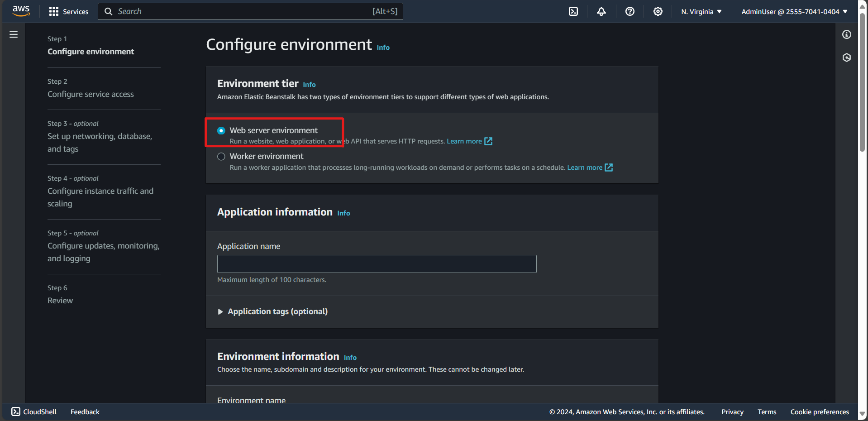Screen dimensions: 868x421
Task: Click the scrollbar down arrow
Action: click(863, 414)
